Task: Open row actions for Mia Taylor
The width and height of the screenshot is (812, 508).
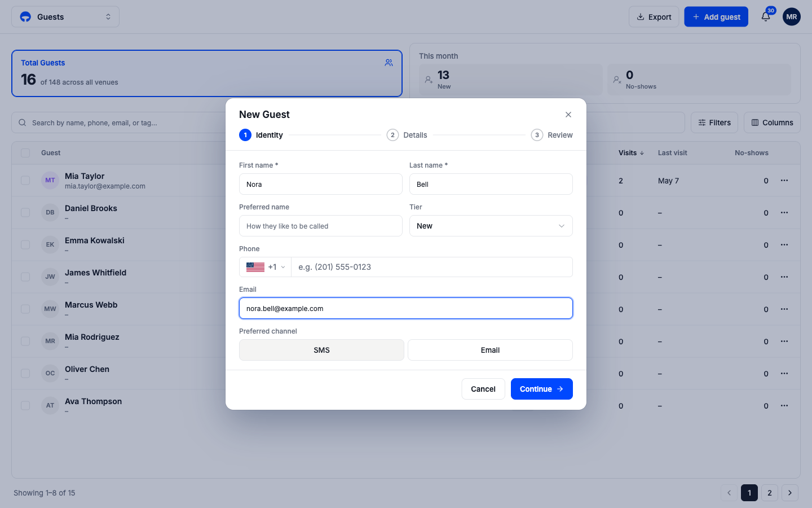Action: [x=784, y=181]
